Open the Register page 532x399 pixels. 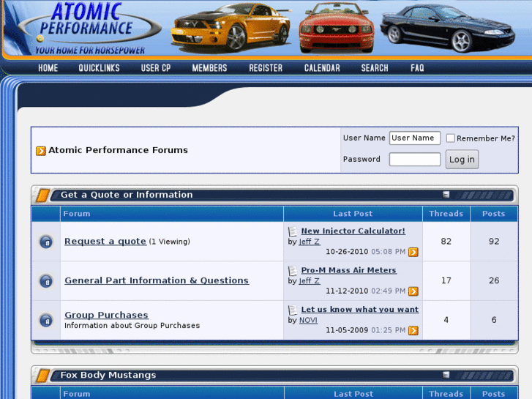pyautogui.click(x=266, y=68)
